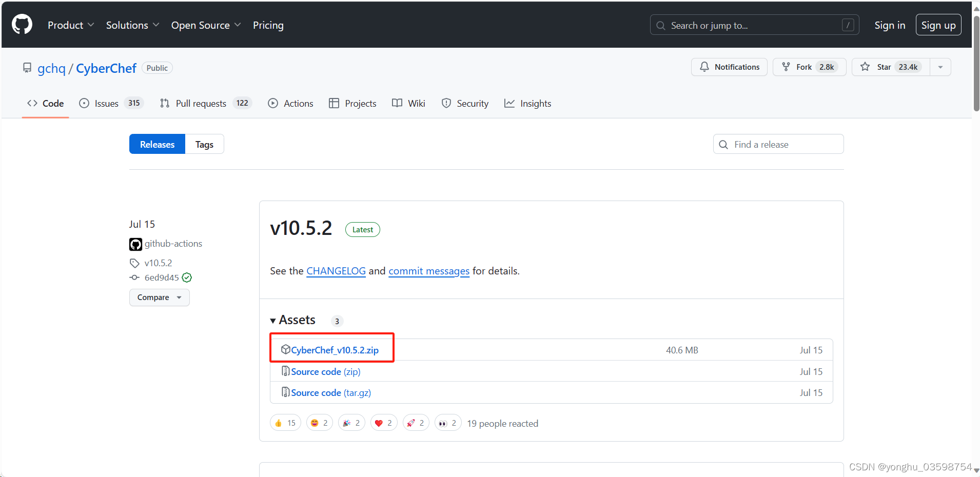This screenshot has width=980, height=477.
Task: Click the github-actions avatar icon
Action: pyautogui.click(x=135, y=244)
